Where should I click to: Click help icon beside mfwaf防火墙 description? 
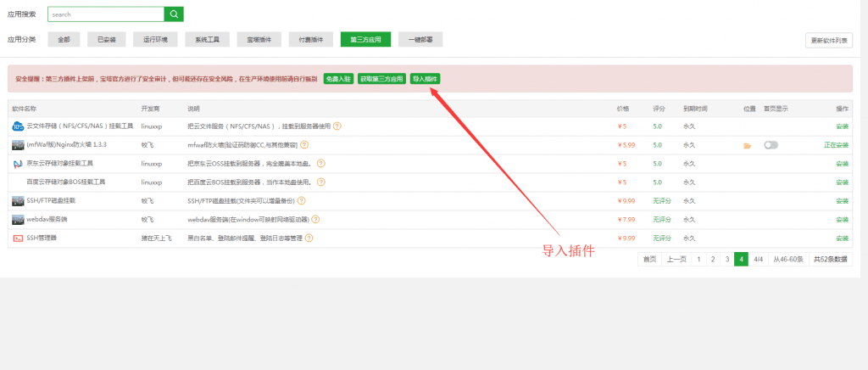click(x=304, y=145)
